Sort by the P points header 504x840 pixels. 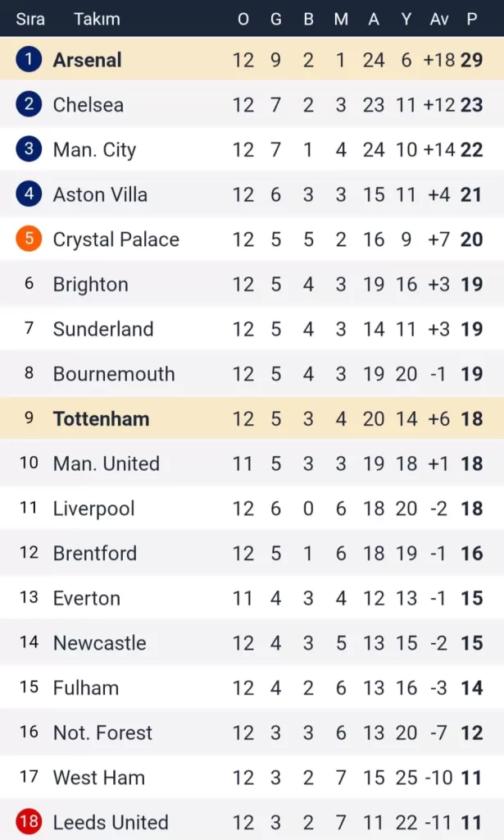point(472,19)
